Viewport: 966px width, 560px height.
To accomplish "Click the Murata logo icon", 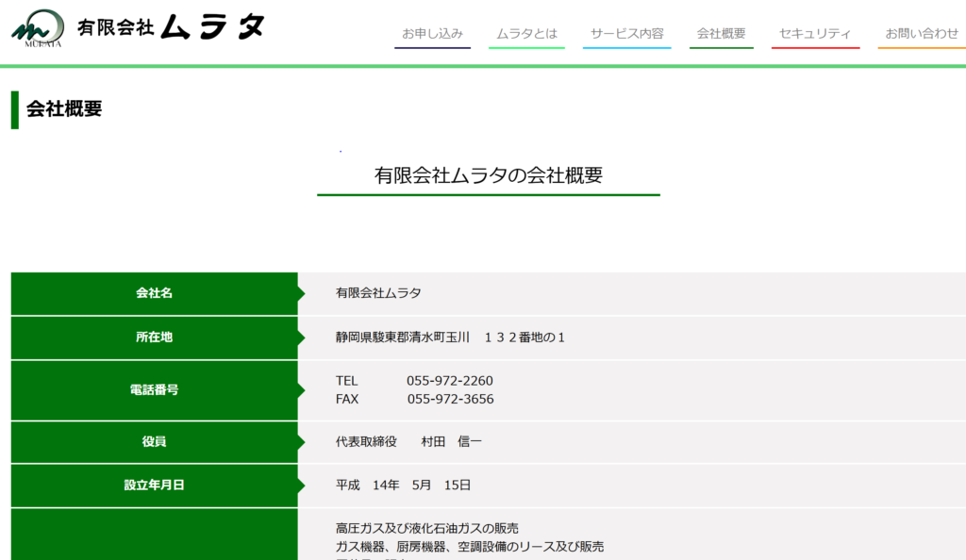I will pos(38,28).
